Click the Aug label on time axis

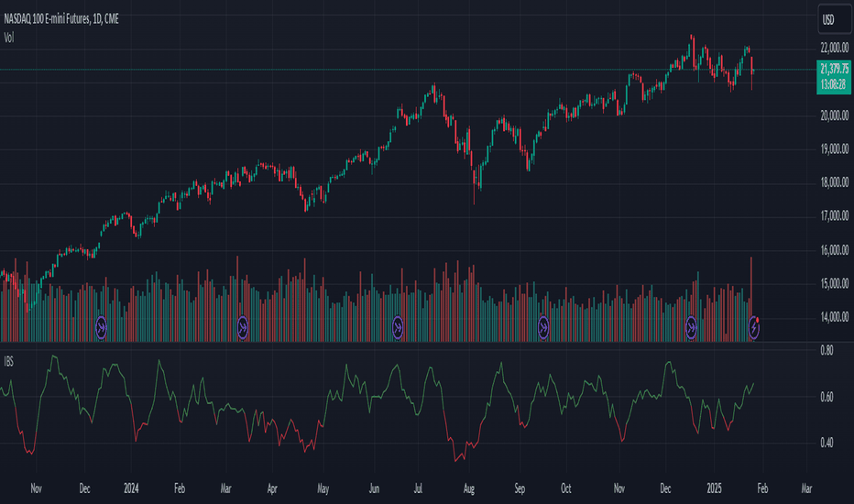pos(469,488)
